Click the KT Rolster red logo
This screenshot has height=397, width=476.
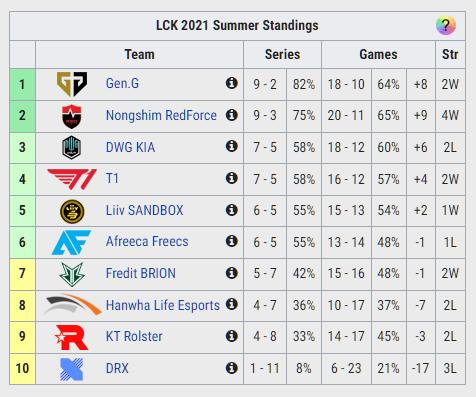tap(72, 337)
